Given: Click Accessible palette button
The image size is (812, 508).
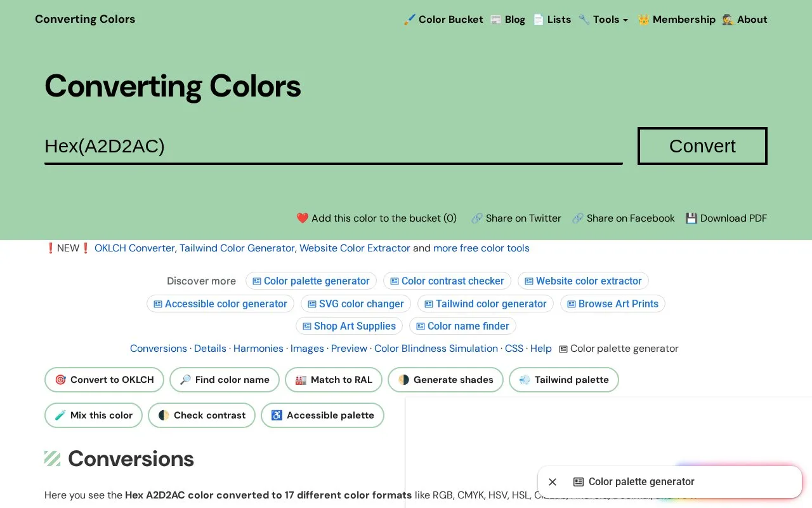Looking at the screenshot, I should coord(322,415).
